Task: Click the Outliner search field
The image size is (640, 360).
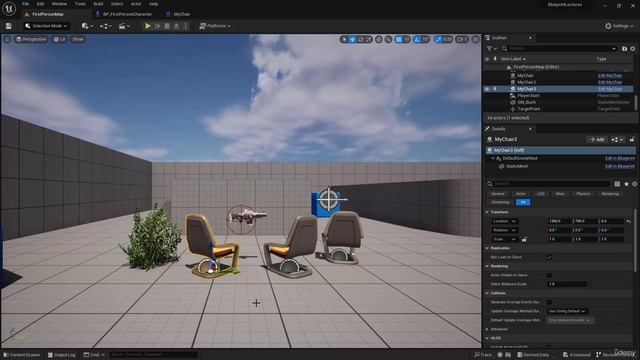Action: (x=559, y=49)
